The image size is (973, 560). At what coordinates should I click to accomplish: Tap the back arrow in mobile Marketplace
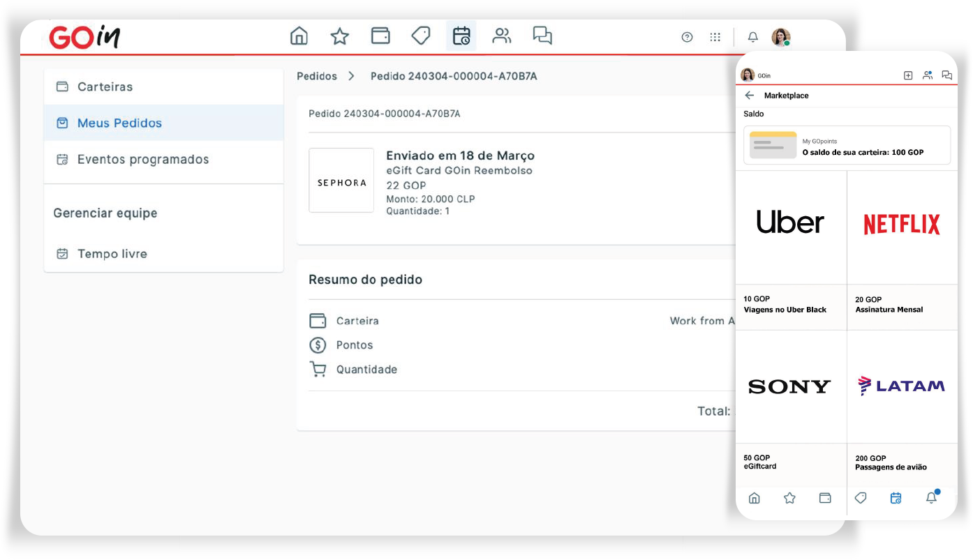[x=750, y=96]
